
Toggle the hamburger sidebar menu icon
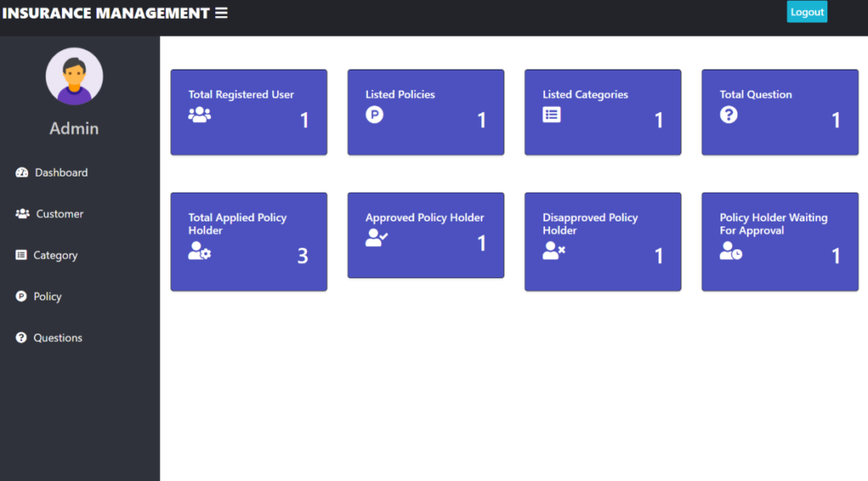(221, 13)
